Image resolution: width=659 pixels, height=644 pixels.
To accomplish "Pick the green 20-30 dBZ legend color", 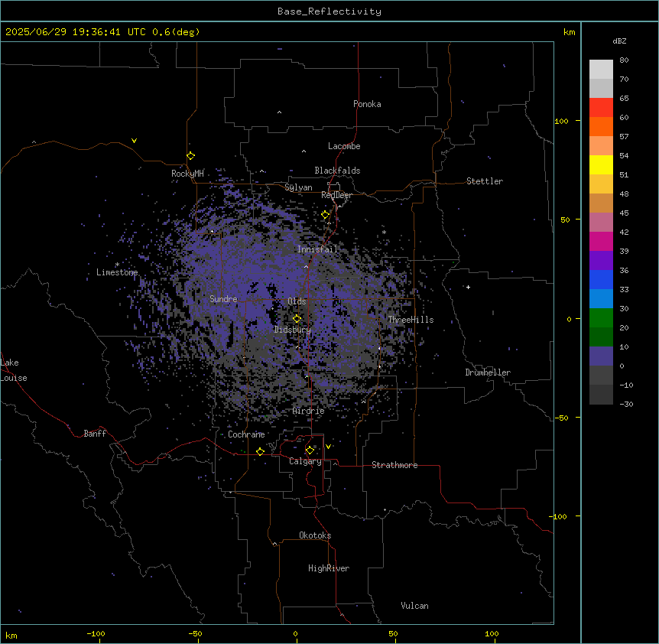I will [x=601, y=318].
